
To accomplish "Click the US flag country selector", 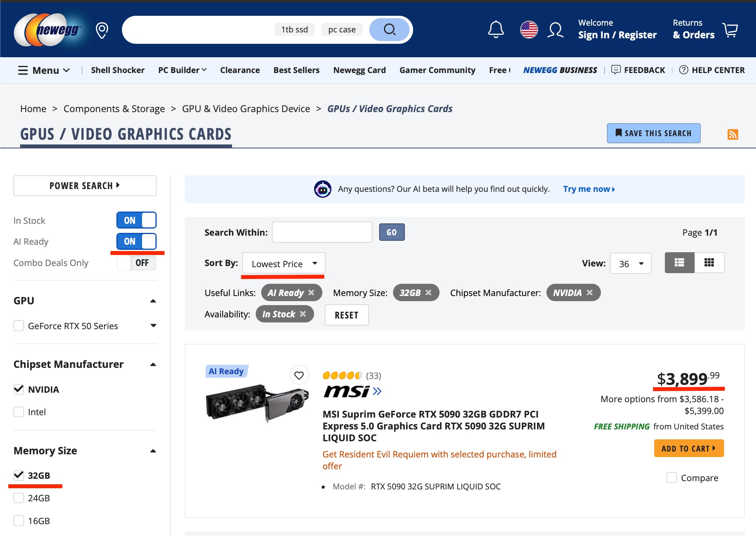I will click(x=529, y=30).
